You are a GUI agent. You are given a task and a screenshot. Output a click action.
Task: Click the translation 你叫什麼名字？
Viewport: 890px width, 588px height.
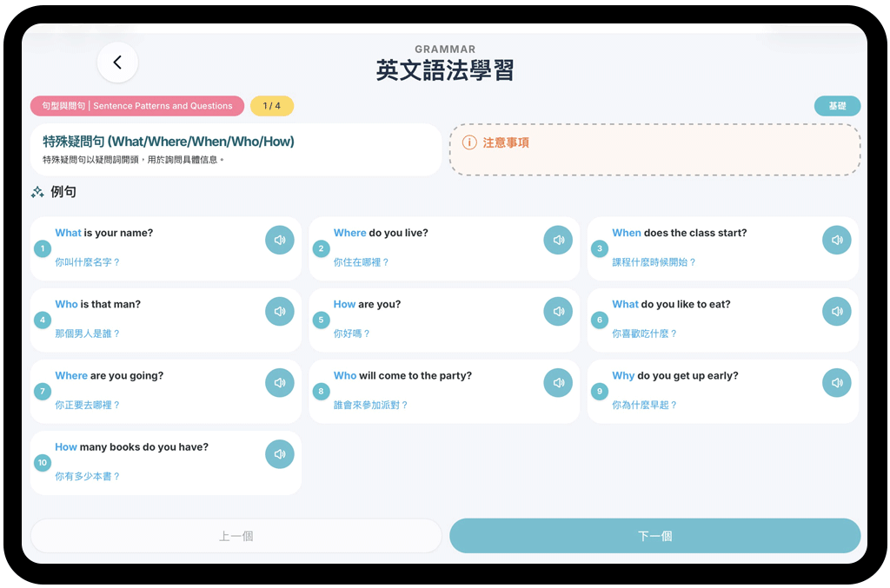[x=88, y=262]
